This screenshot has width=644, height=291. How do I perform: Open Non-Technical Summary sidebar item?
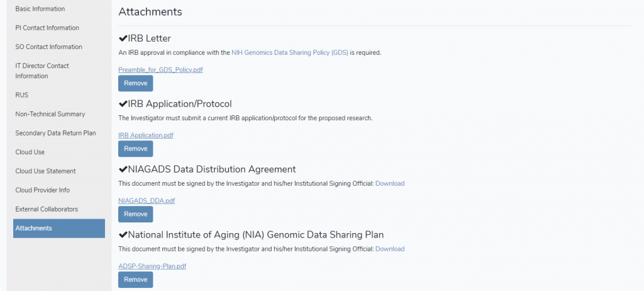coord(50,114)
